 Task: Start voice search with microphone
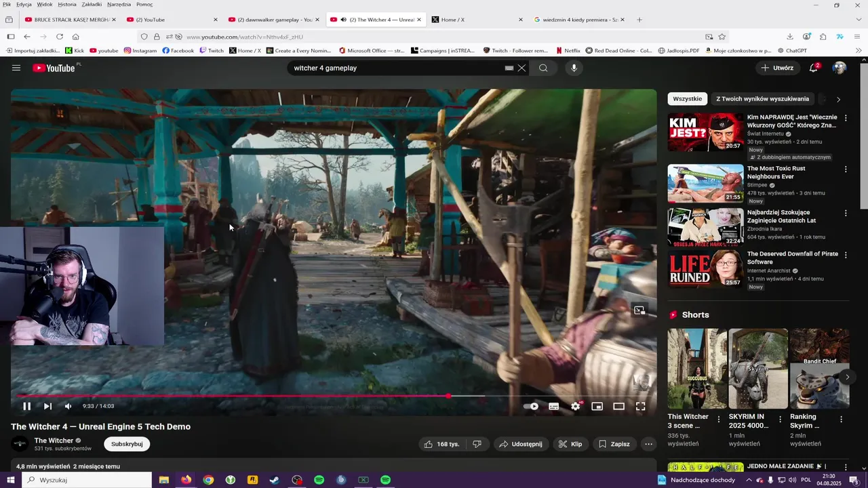pyautogui.click(x=574, y=68)
